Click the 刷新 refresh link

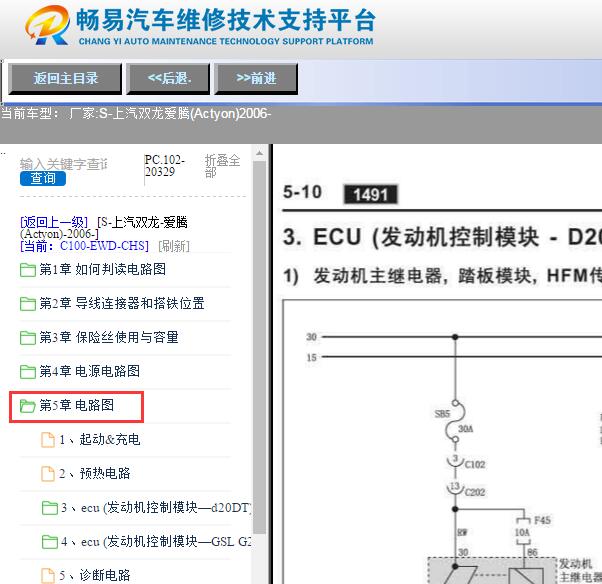(x=173, y=246)
